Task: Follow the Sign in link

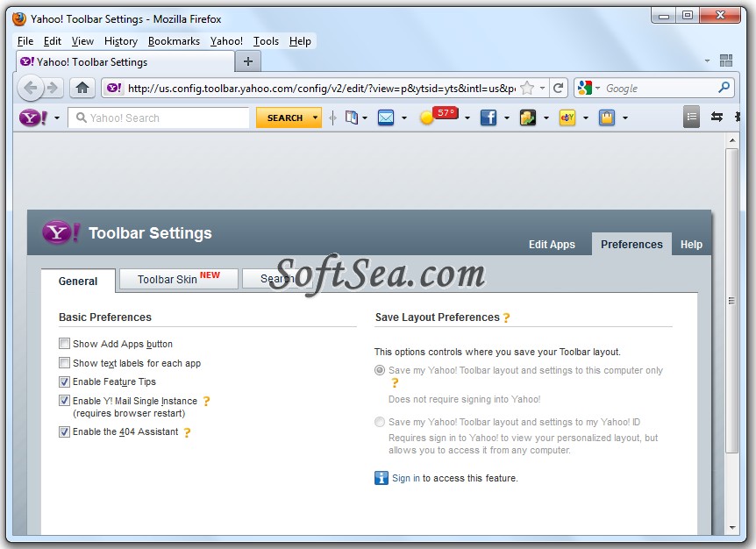Action: click(x=406, y=478)
